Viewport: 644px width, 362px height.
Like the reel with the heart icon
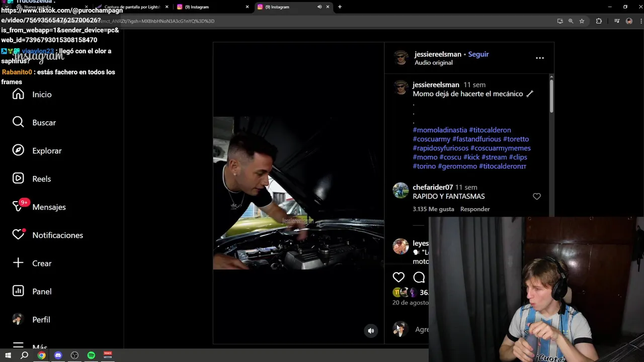398,277
